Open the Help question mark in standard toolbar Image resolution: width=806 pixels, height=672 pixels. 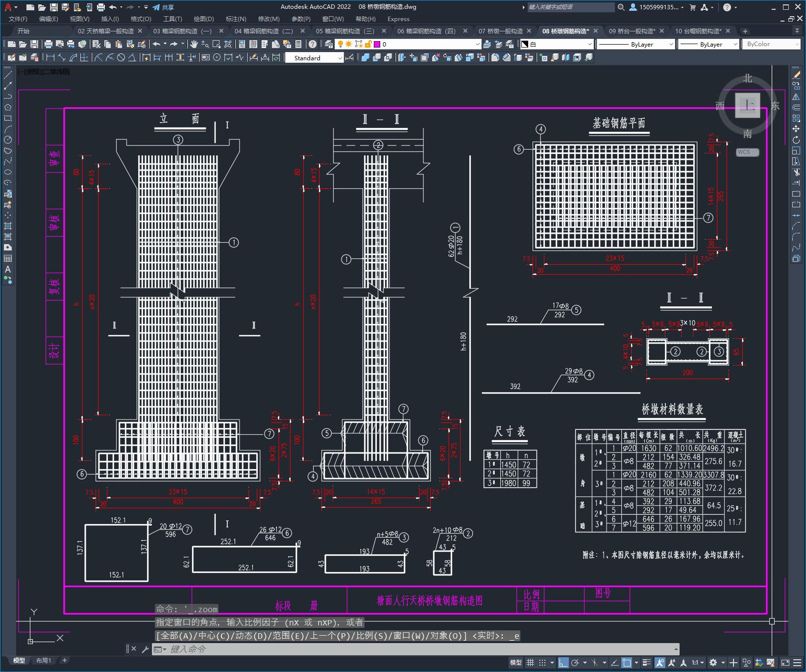[x=313, y=44]
